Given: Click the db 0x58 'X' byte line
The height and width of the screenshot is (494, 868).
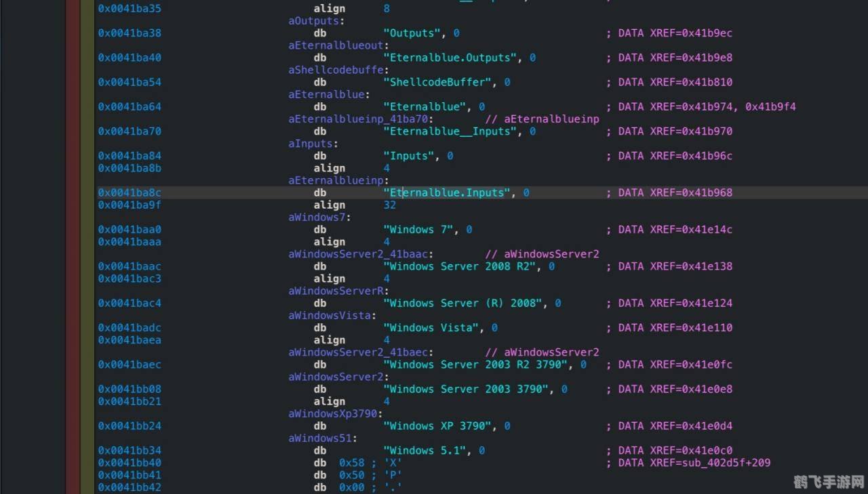Looking at the screenshot, I should coord(357,463).
